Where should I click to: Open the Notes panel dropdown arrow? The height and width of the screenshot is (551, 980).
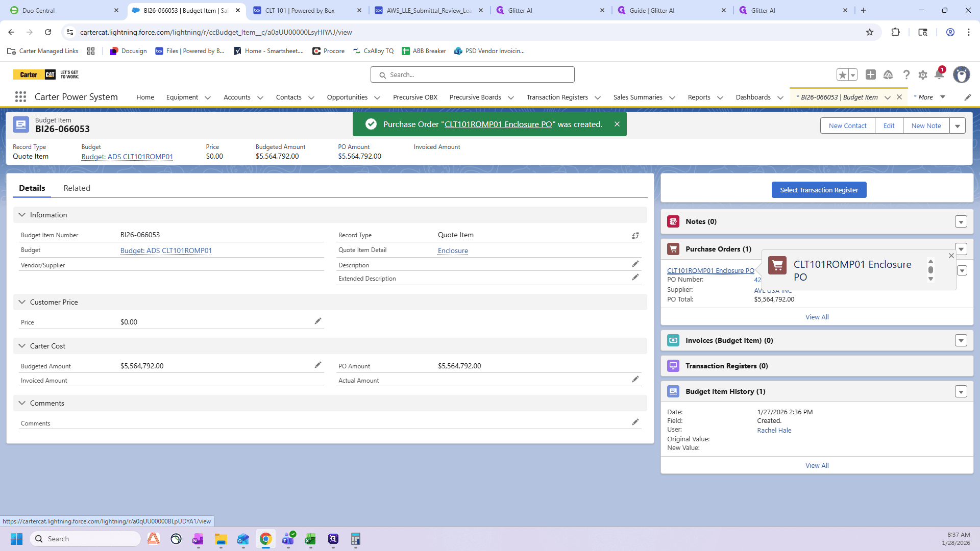click(x=961, y=222)
